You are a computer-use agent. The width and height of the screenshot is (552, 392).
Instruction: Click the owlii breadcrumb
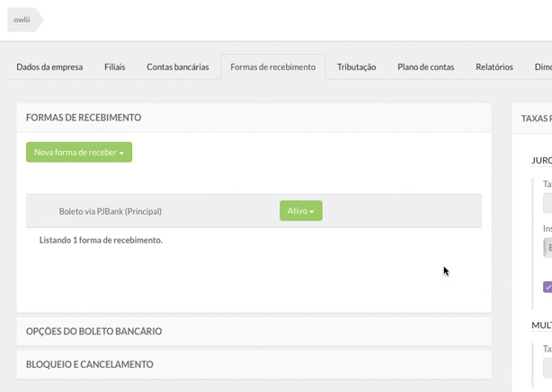coord(24,20)
